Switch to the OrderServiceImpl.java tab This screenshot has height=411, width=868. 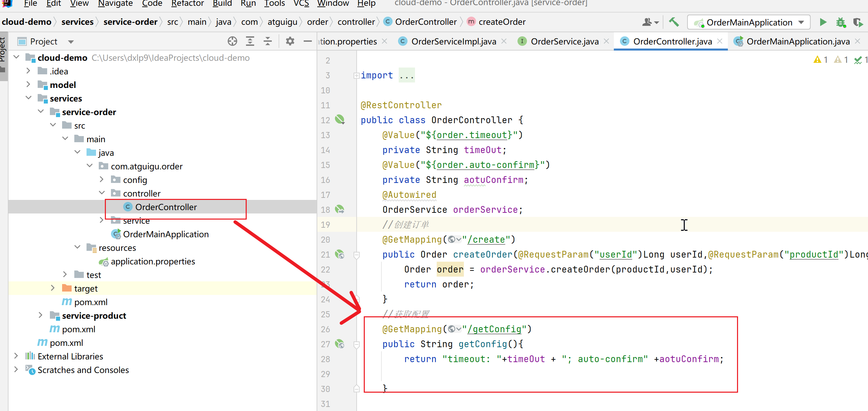click(453, 41)
